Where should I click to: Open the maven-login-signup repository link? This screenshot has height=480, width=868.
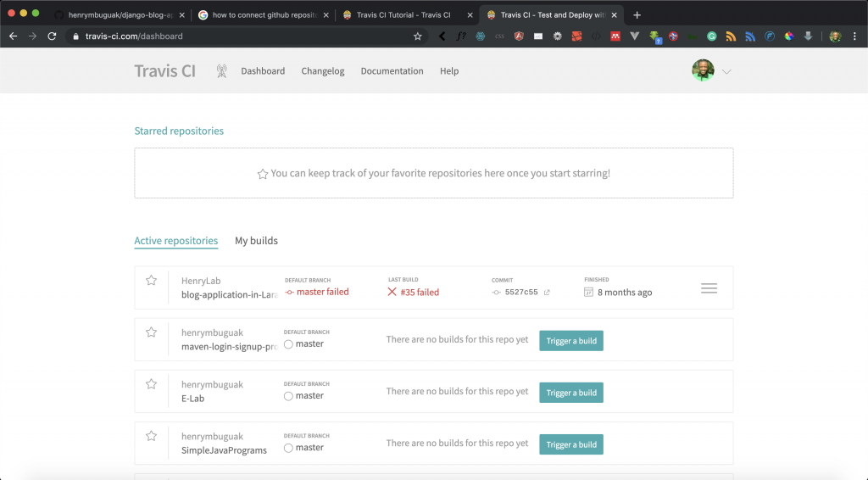coord(229,347)
